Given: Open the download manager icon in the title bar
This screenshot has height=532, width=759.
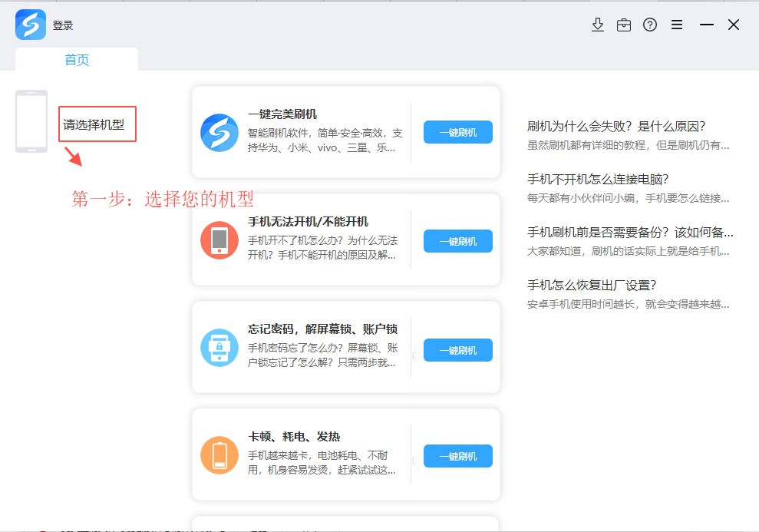Looking at the screenshot, I should pos(597,25).
